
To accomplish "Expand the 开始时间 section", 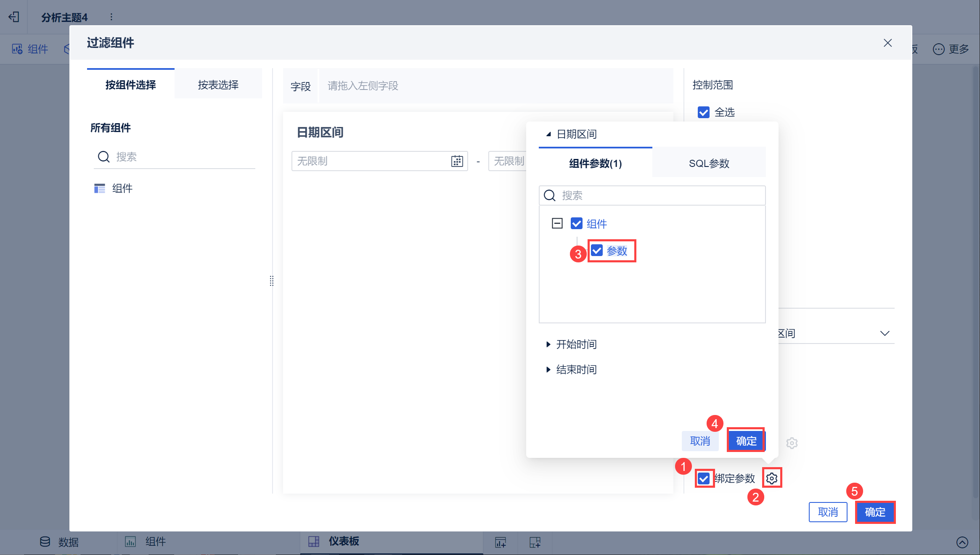I will pos(548,344).
